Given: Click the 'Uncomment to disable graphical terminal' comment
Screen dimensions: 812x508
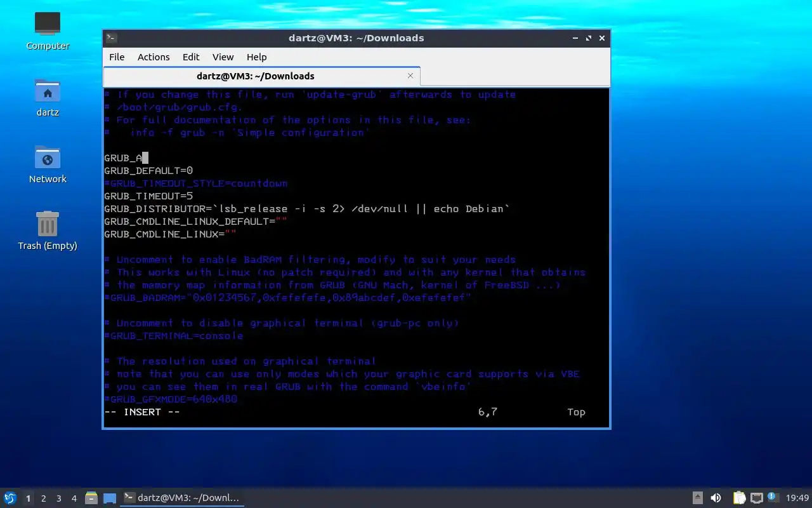Looking at the screenshot, I should click(x=282, y=323).
